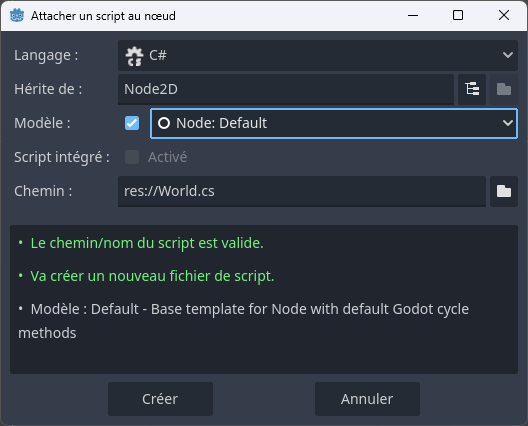The width and height of the screenshot is (528, 426).
Task: Click the 'Hérite de :' label
Action: point(48,89)
